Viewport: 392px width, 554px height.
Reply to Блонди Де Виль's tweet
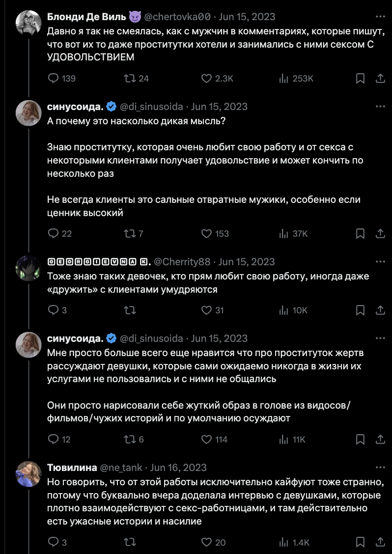click(x=54, y=79)
